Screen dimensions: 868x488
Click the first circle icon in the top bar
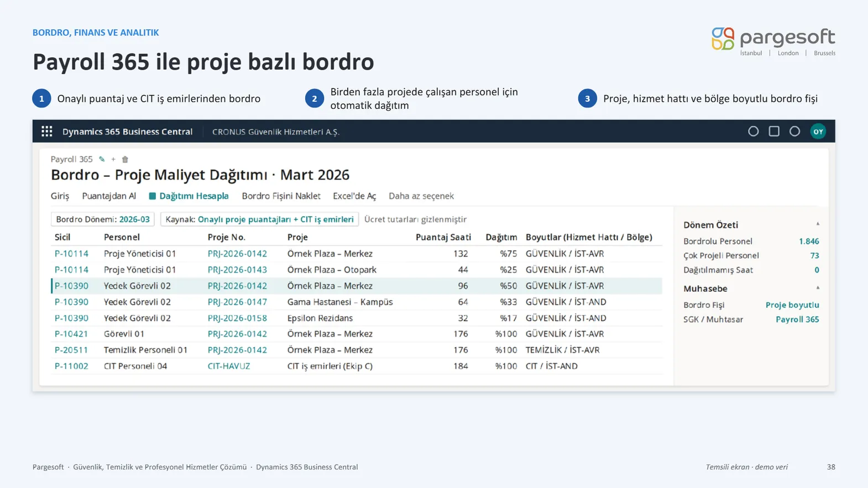(753, 132)
